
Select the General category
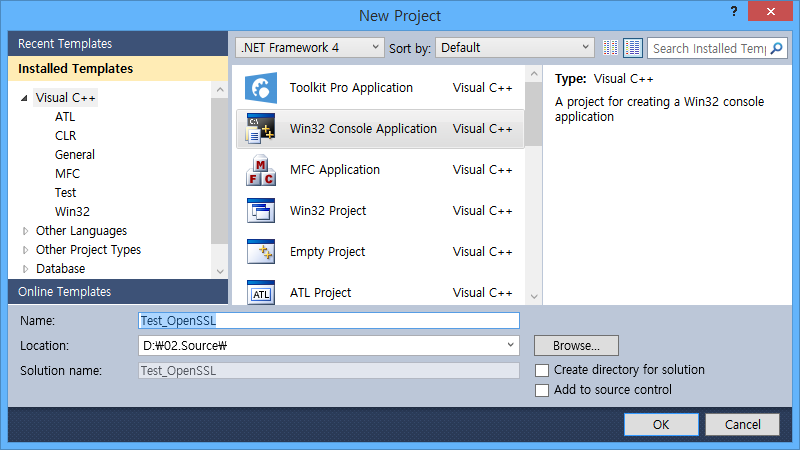[x=74, y=155]
